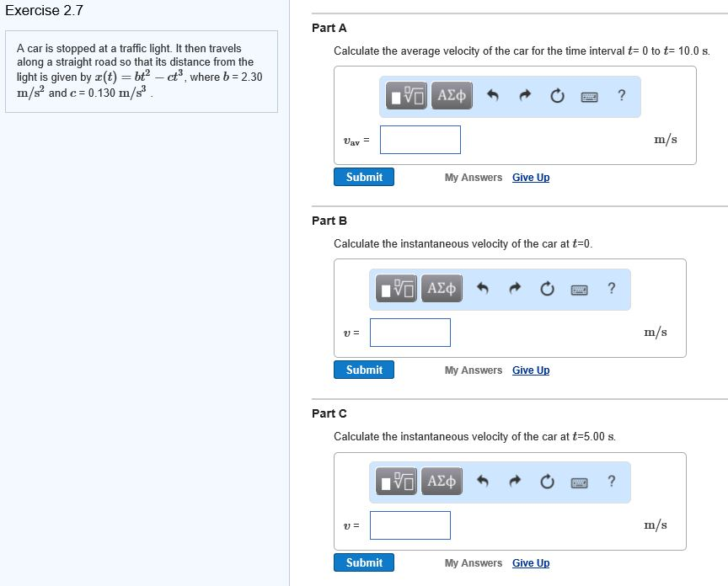The image size is (728, 586).
Task: Click undo arrow in Part A toolbar
Action: click(x=494, y=96)
